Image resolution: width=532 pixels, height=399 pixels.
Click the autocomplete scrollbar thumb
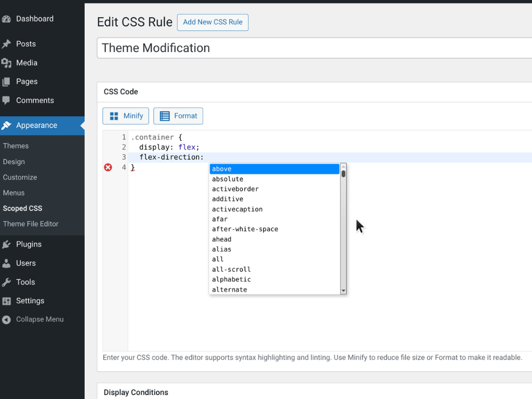pyautogui.click(x=343, y=174)
